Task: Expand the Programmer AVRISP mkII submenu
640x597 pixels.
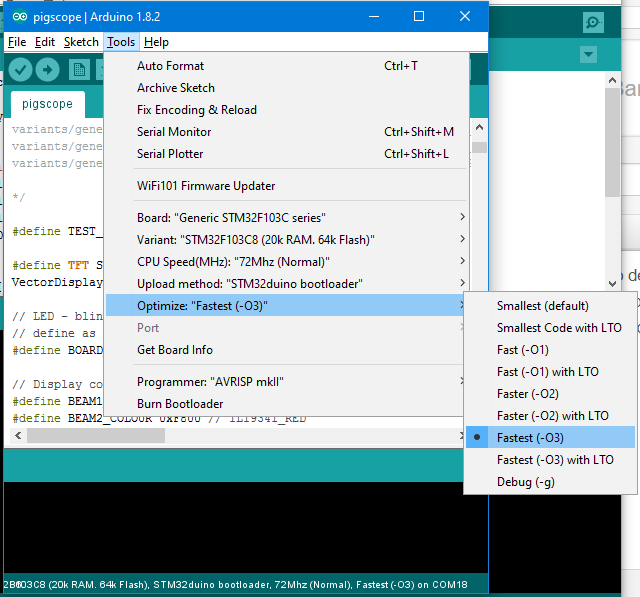Action: [286, 382]
